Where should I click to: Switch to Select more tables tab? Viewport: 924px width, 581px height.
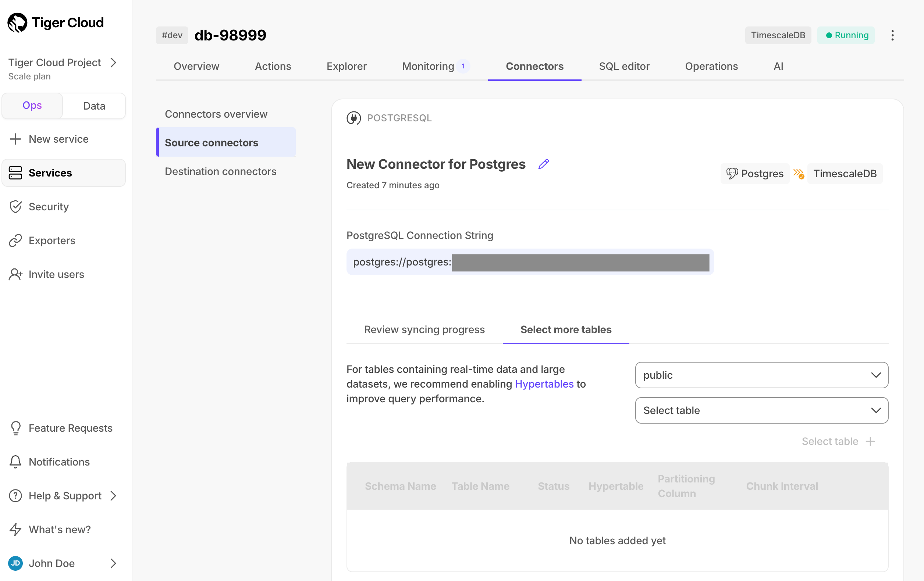pos(566,329)
